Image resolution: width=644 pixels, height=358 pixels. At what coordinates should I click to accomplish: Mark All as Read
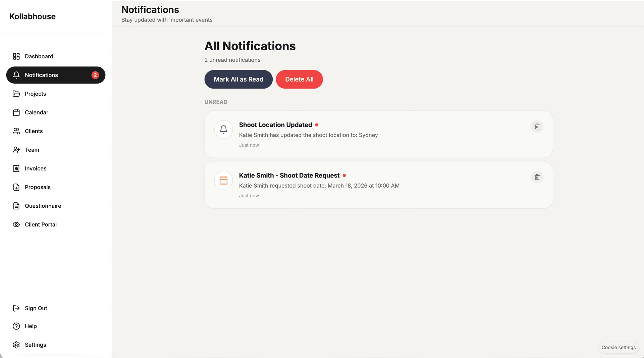238,80
